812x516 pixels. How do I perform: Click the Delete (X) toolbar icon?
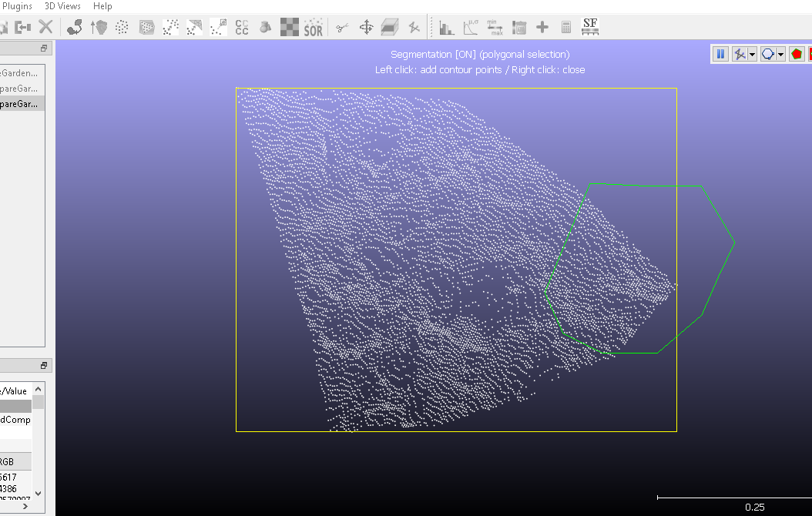pyautogui.click(x=45, y=27)
